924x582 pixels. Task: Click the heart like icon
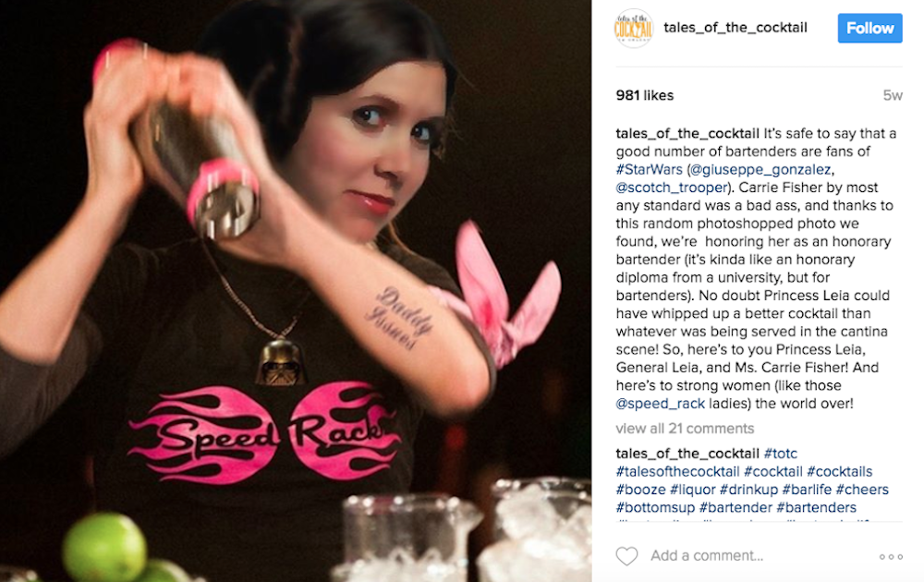pos(626,555)
